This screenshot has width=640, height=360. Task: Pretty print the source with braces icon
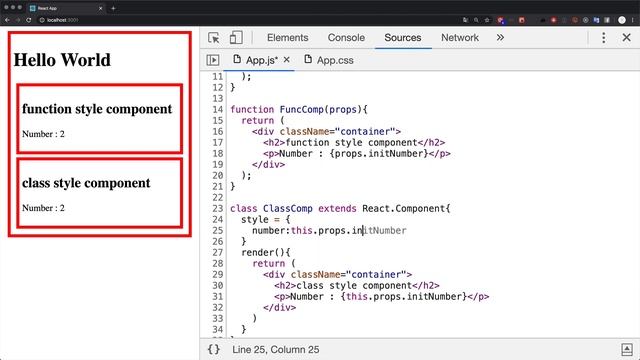[213, 349]
